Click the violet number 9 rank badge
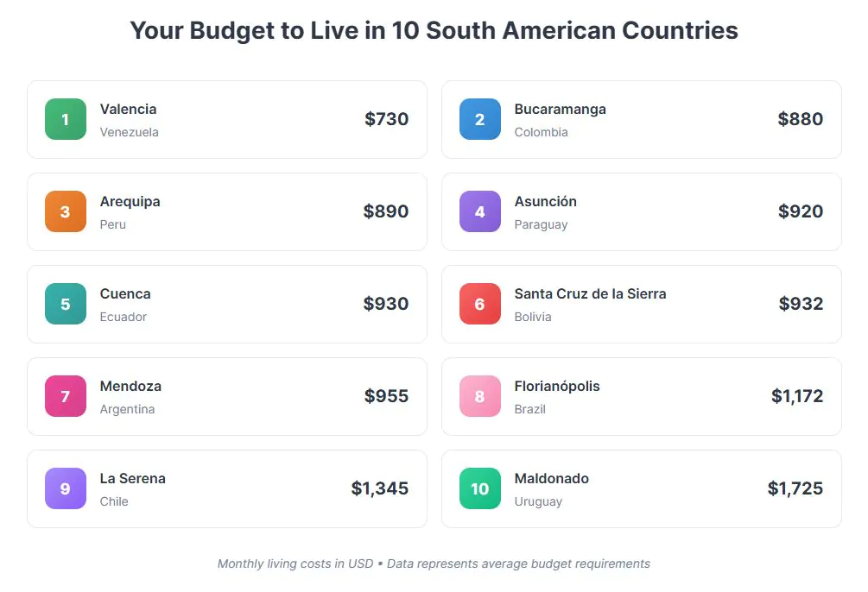 (x=66, y=488)
